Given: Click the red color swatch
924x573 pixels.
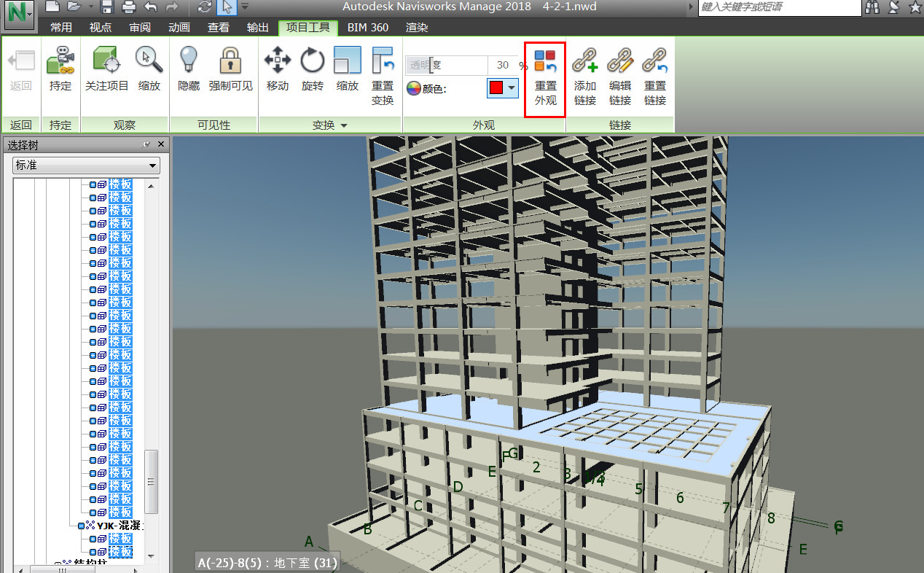Looking at the screenshot, I should click(x=496, y=88).
